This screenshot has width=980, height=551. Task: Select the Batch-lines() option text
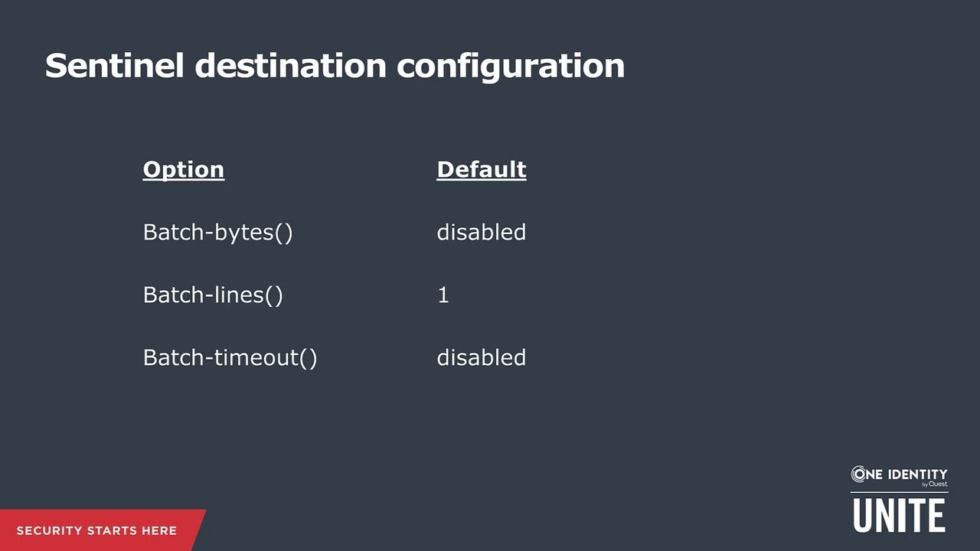(x=213, y=295)
